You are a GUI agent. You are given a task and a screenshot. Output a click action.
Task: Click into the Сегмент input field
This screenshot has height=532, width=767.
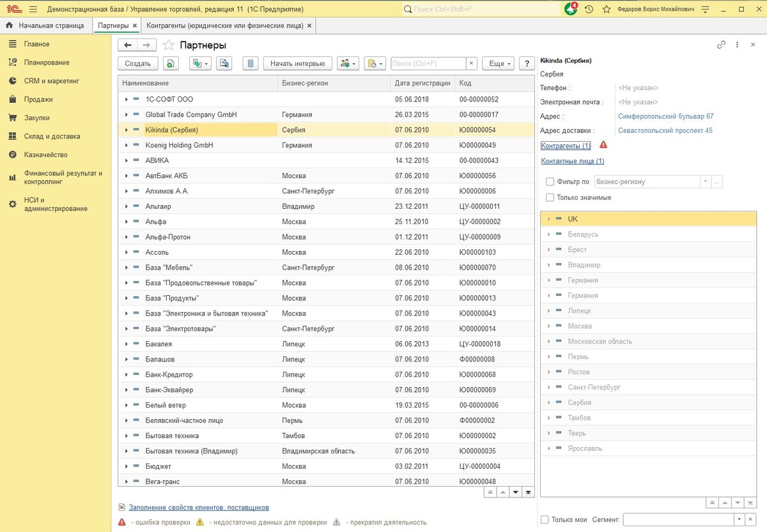coord(678,520)
